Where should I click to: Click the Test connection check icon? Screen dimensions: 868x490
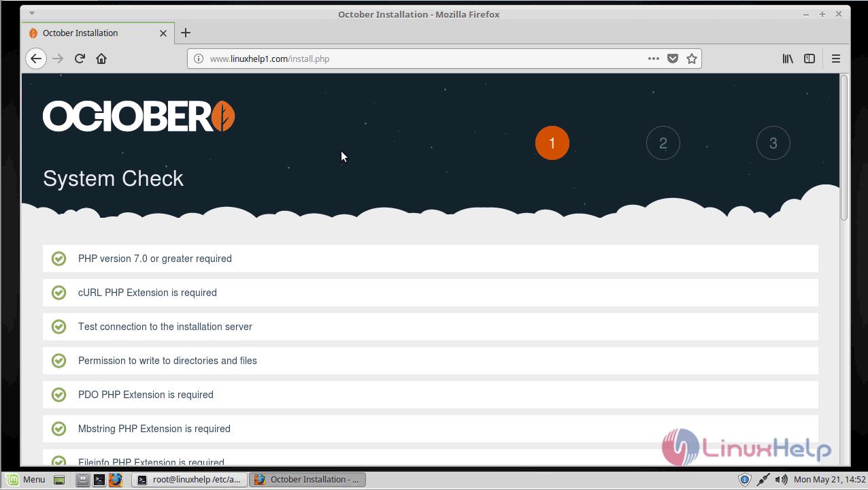[59, 327]
